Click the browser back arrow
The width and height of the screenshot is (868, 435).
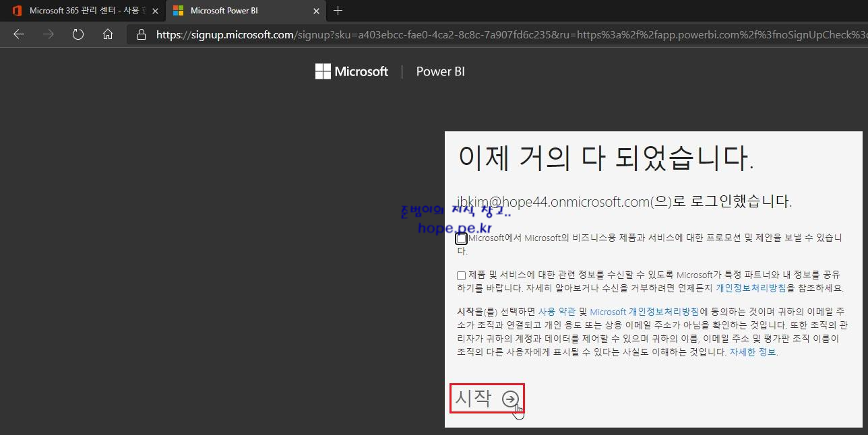pyautogui.click(x=19, y=34)
